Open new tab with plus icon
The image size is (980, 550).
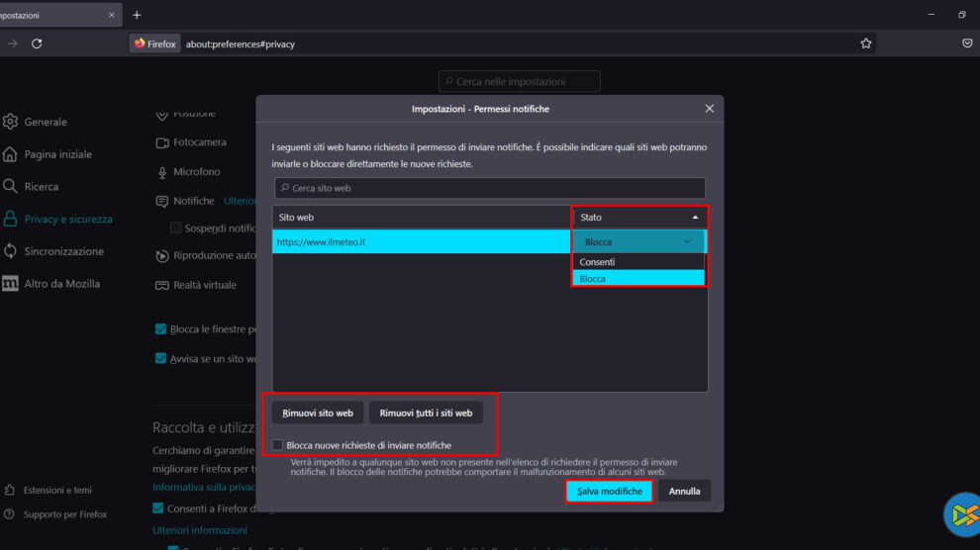[137, 15]
